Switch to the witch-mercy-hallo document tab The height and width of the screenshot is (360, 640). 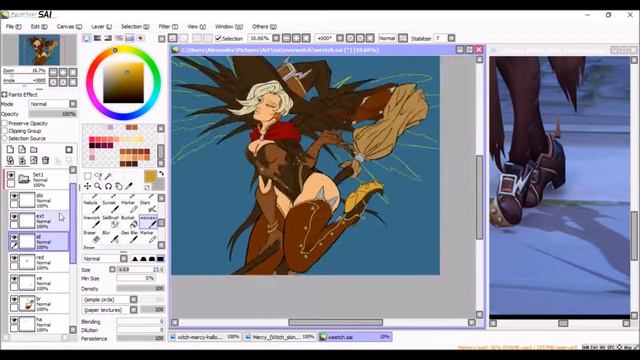click(x=204, y=337)
